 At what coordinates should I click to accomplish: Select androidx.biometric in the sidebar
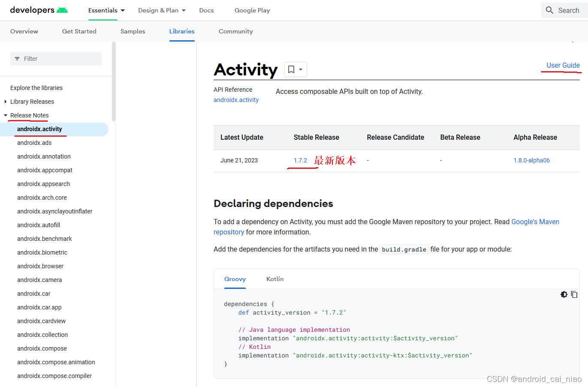[x=42, y=252]
